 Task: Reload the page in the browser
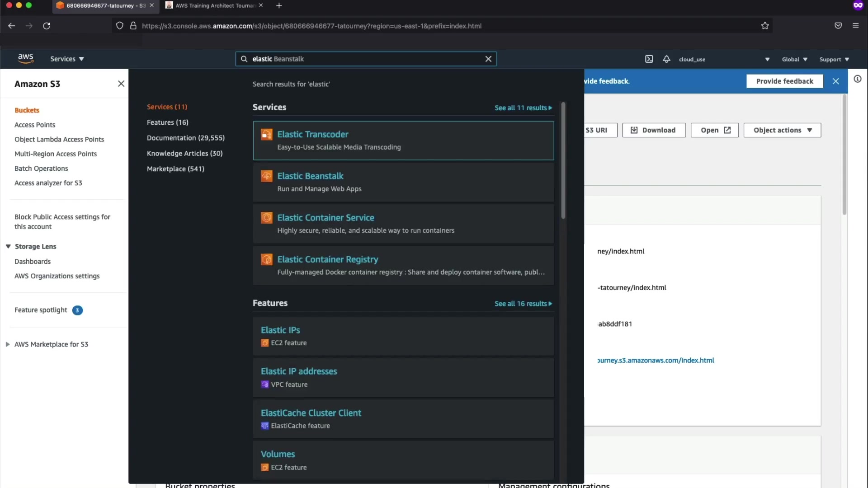click(x=46, y=26)
